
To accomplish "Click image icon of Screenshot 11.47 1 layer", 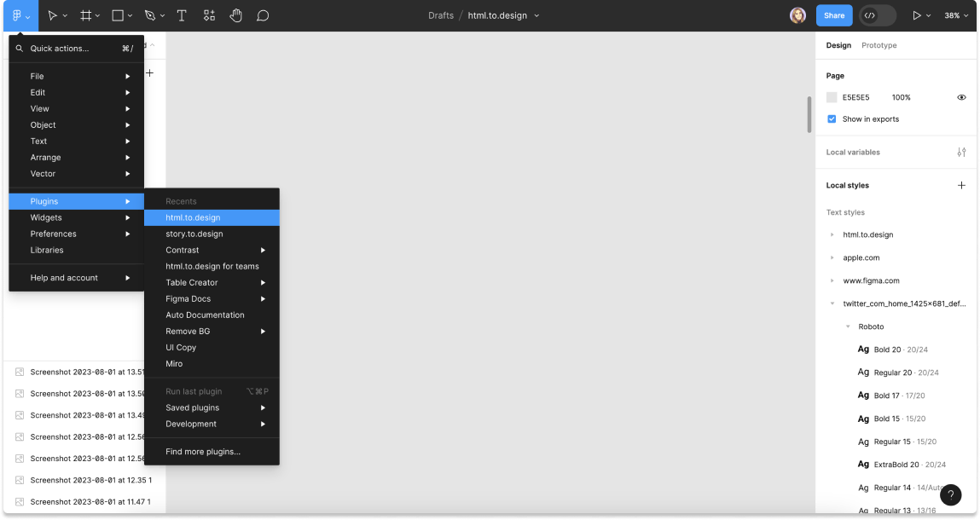I will [x=20, y=502].
